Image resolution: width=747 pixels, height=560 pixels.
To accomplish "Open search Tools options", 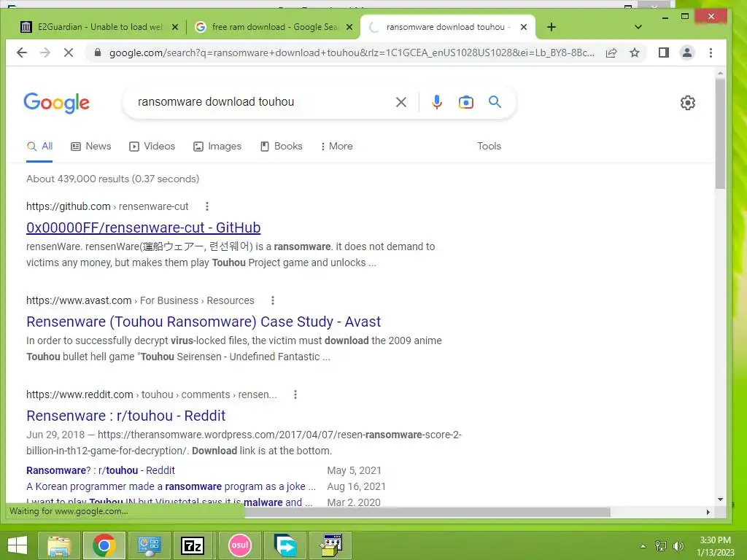I will [489, 146].
